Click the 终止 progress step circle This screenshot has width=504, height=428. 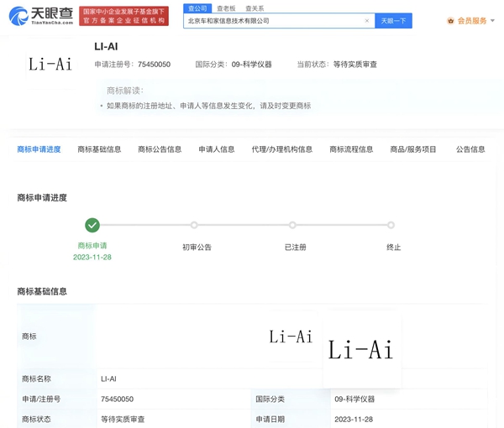point(391,225)
